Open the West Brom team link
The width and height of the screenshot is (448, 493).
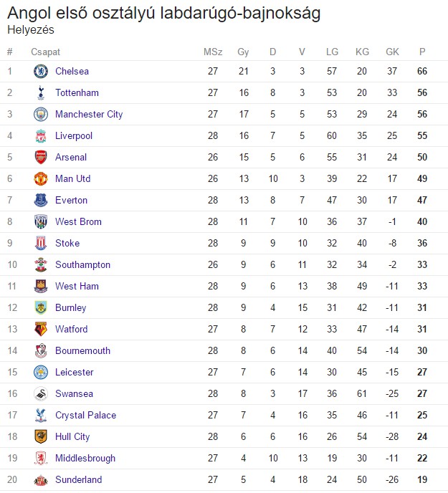[x=77, y=221]
